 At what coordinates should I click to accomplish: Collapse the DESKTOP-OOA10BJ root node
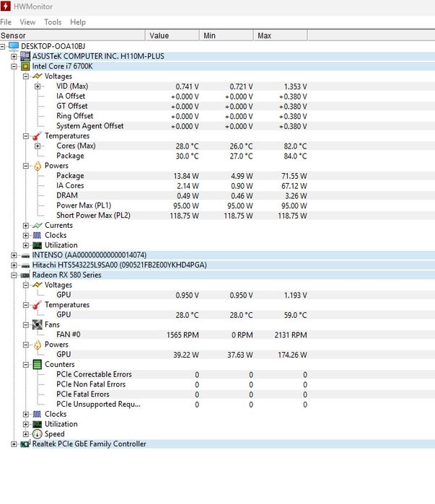pos(2,47)
